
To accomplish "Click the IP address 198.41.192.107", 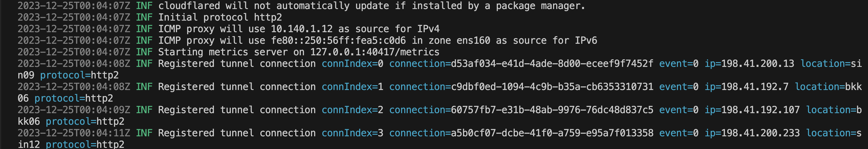I will 760,110.
